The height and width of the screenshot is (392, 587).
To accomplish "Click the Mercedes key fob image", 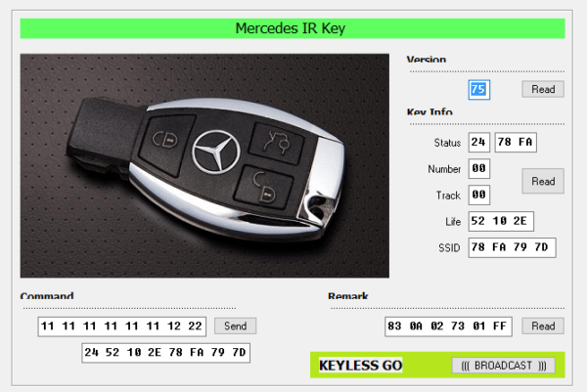I will 204,166.
